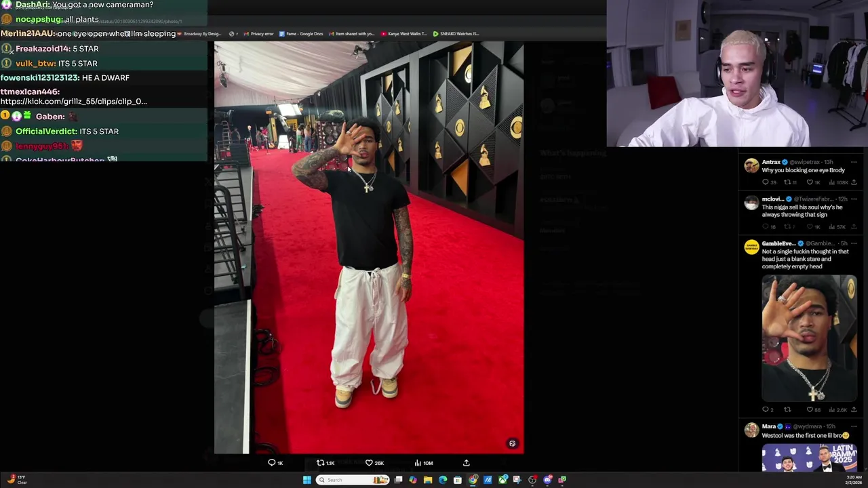This screenshot has height=488, width=868.
Task: Open the SNEAKO Watches bookmark
Action: 456,34
